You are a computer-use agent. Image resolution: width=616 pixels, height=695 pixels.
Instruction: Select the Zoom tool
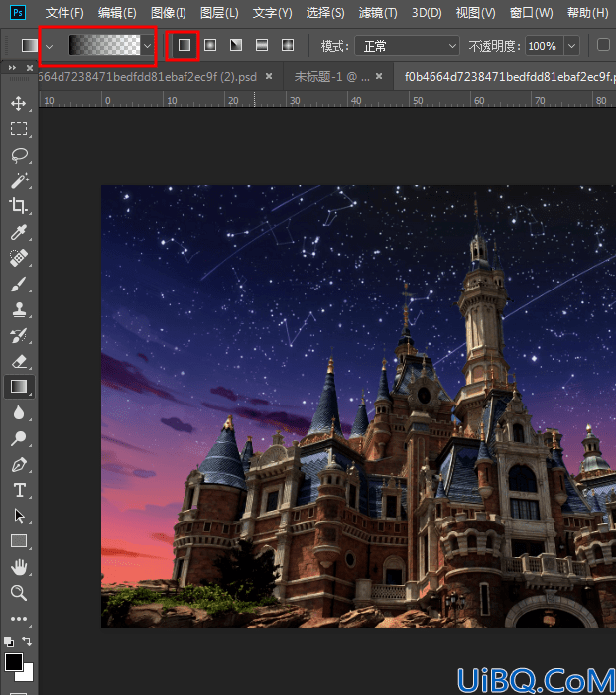coord(18,593)
